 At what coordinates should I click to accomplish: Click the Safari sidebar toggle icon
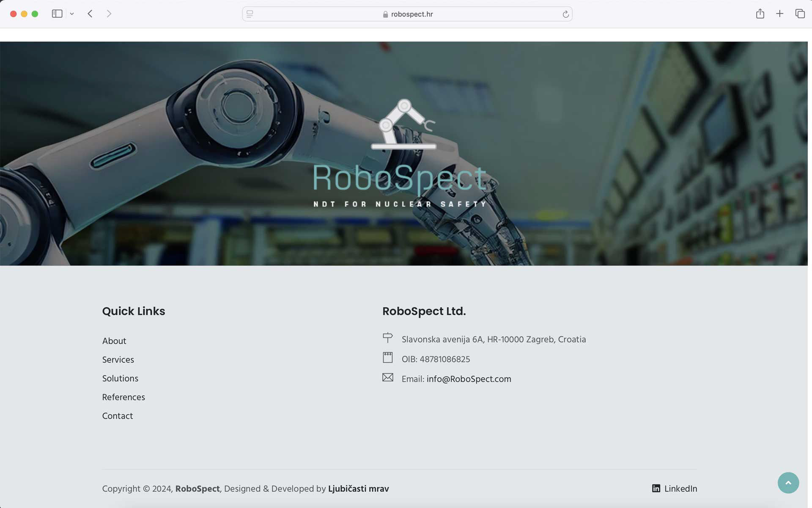57,14
